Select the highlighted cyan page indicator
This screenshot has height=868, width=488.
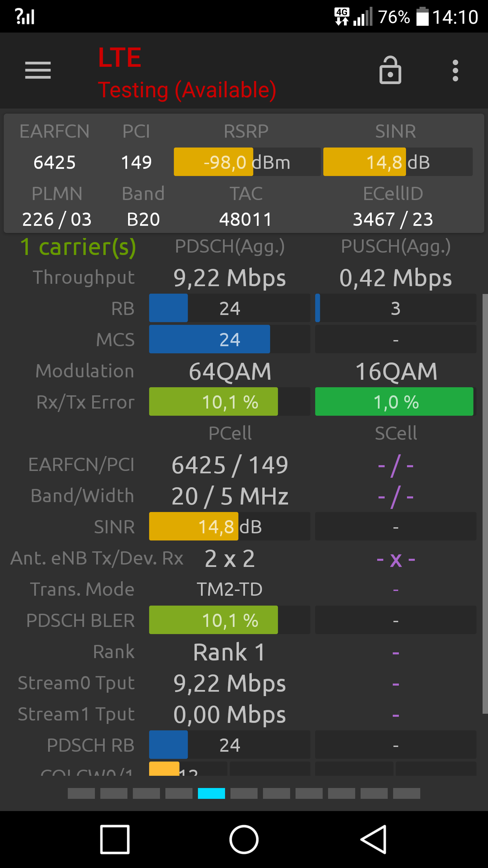pos(211,793)
